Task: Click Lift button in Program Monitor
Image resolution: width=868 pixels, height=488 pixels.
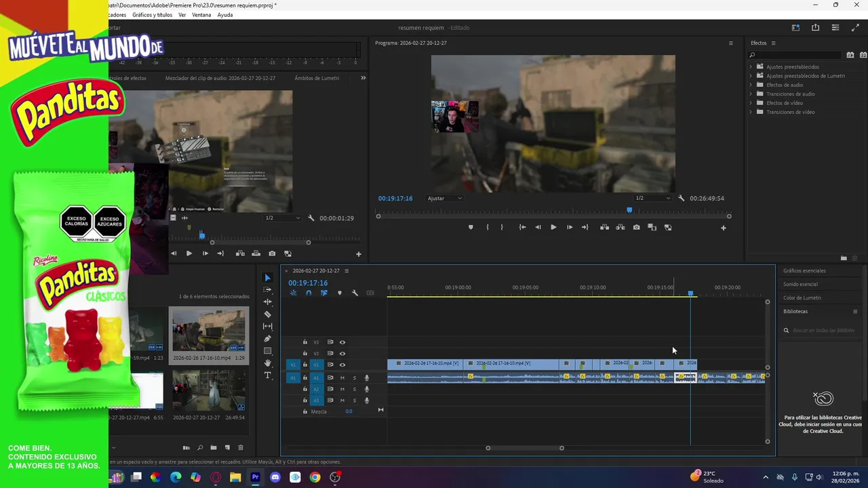Action: 604,227
